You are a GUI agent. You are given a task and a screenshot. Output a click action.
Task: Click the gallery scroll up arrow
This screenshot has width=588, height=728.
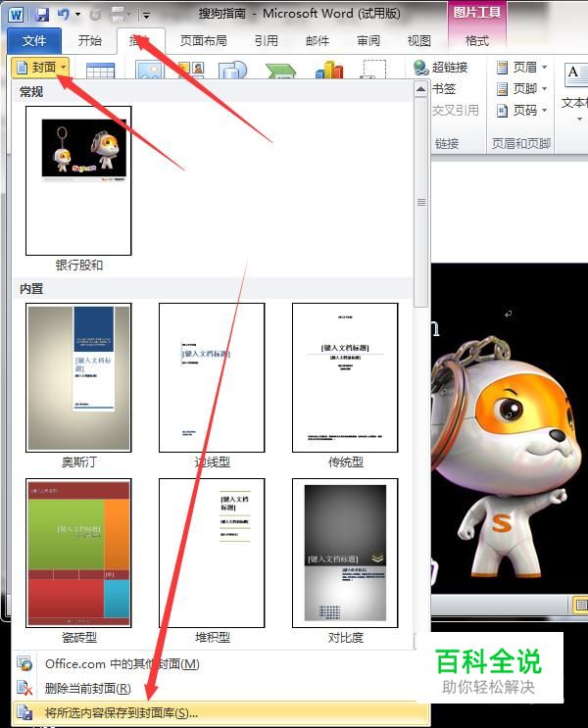tap(420, 89)
